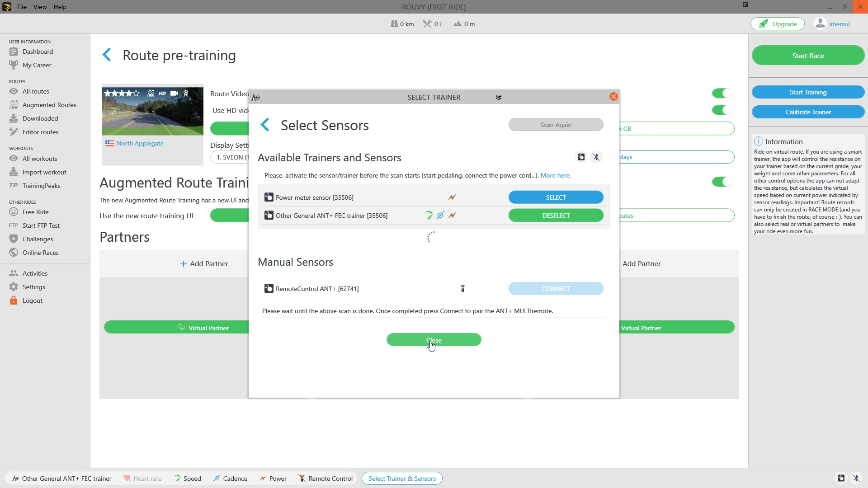Connect RemoteControl ANT+ [62741]
The width and height of the screenshot is (868, 488).
point(556,289)
